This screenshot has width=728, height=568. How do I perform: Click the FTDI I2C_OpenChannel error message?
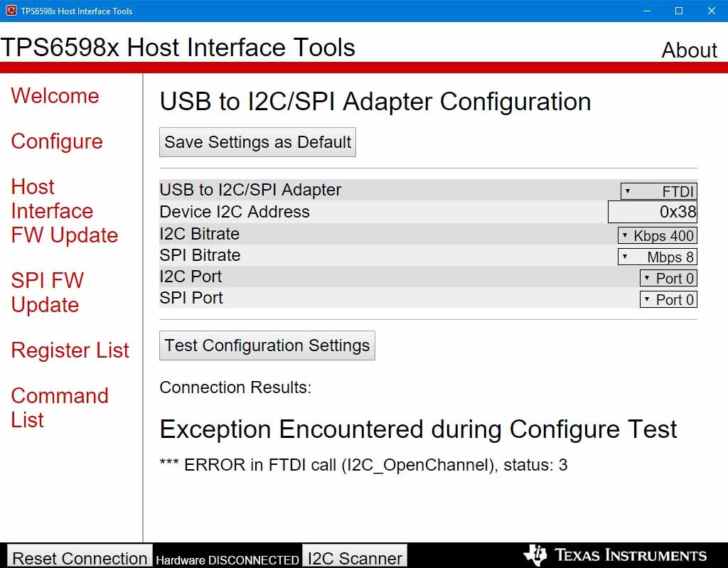(363, 464)
